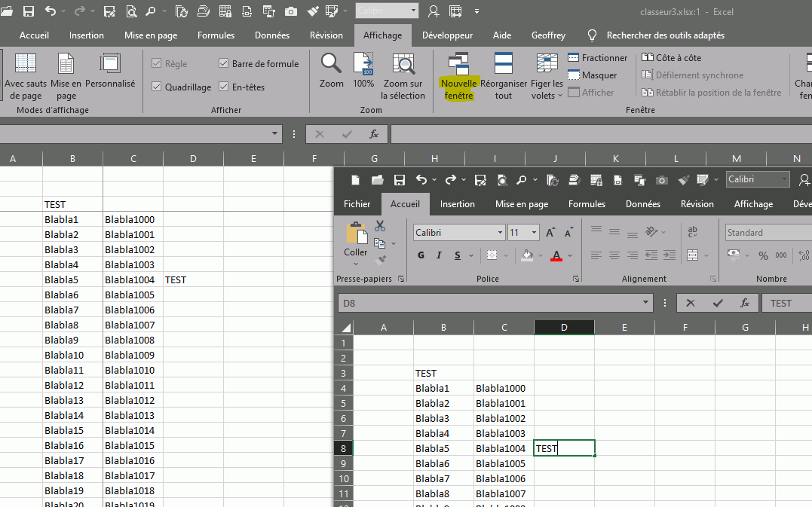Enable Côte à côte view
Image resolution: width=812 pixels, height=507 pixels.
click(x=671, y=57)
